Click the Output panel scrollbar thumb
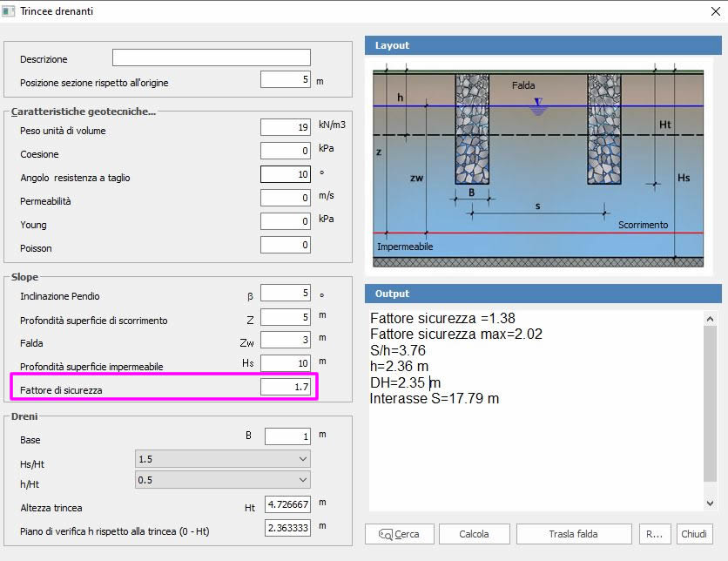 (710, 403)
